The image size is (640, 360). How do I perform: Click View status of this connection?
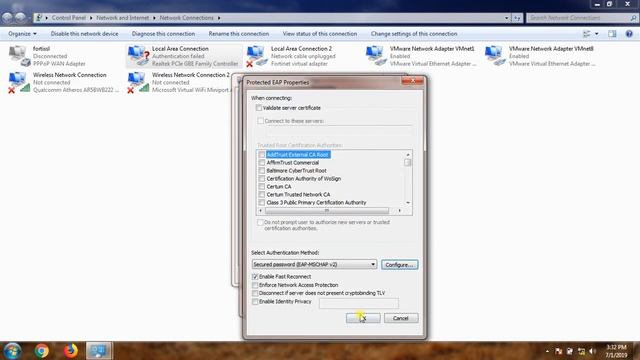pyautogui.click(x=320, y=34)
